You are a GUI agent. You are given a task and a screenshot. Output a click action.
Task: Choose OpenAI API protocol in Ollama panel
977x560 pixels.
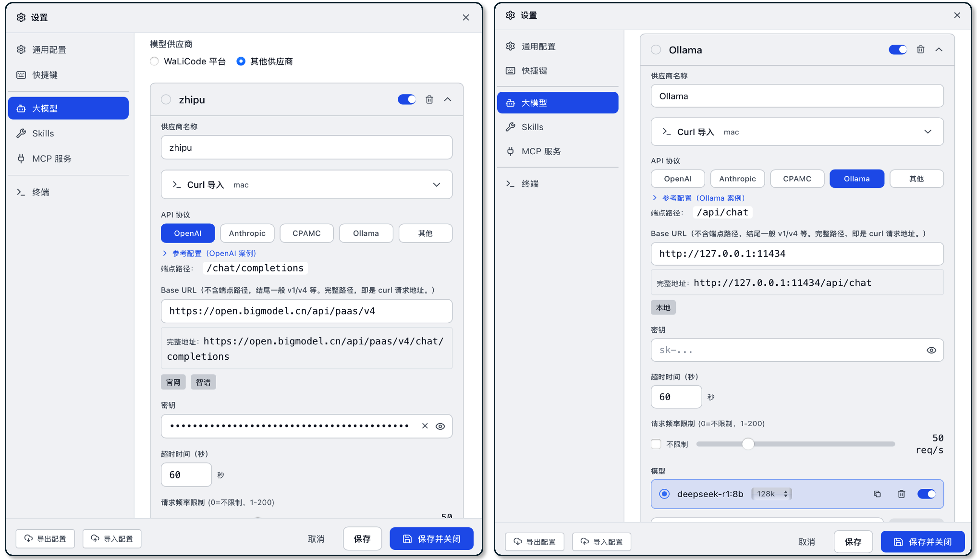pyautogui.click(x=678, y=179)
